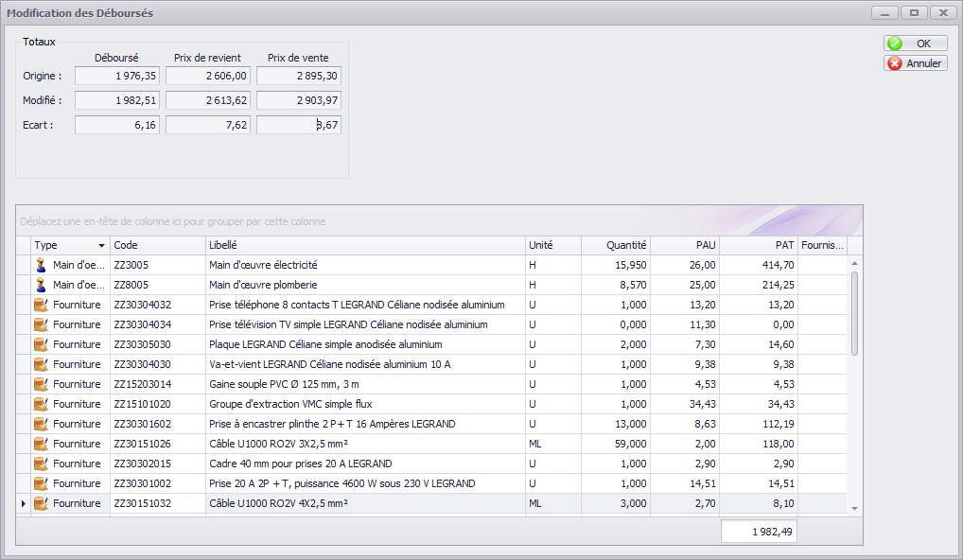Select the worker icon for Main d'œuvre plomberie
The image size is (963, 560).
point(41,285)
